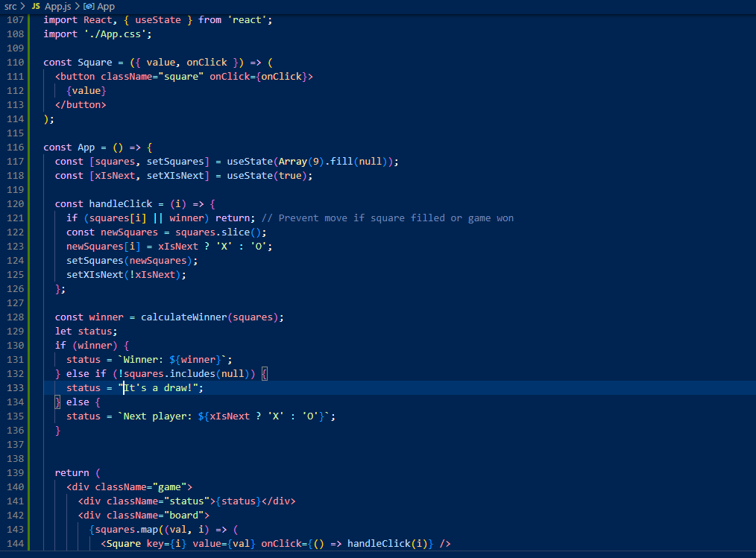Click the closing </button> tag
756x558 pixels.
click(x=81, y=104)
